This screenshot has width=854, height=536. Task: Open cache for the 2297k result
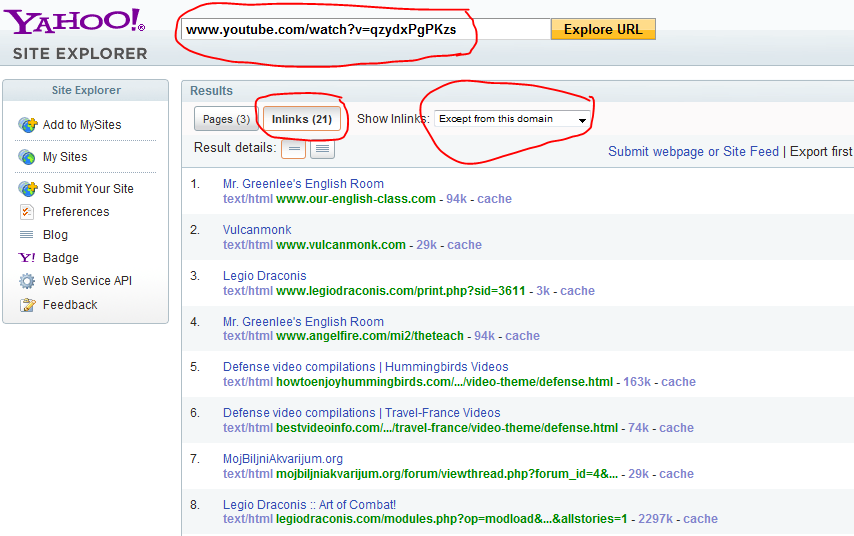click(700, 519)
